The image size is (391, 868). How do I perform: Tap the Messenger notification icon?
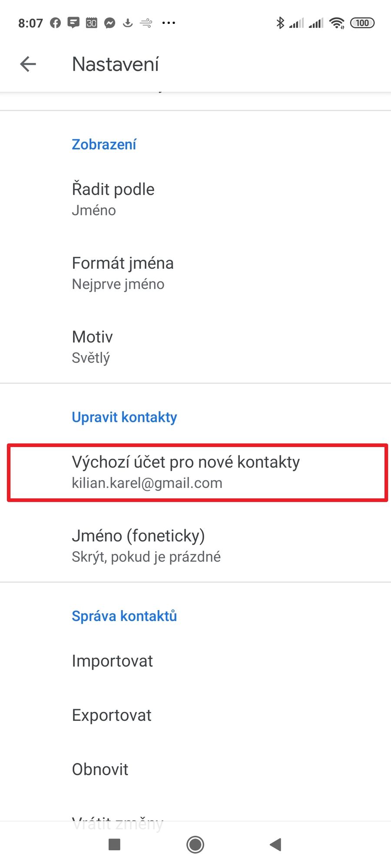pos(109,23)
